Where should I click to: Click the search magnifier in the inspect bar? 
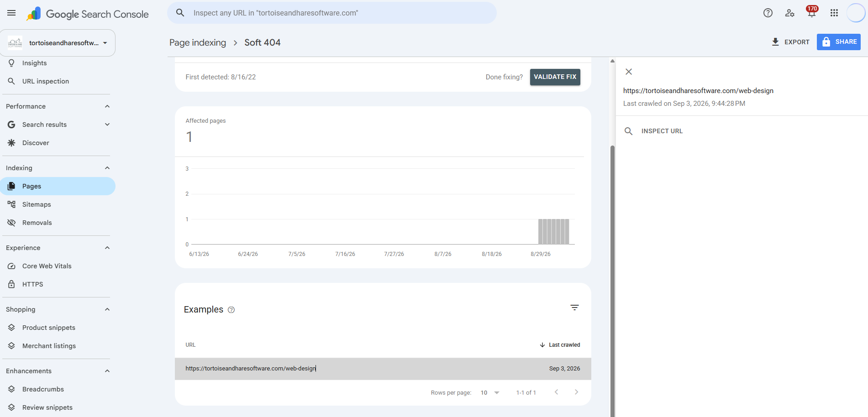click(180, 13)
